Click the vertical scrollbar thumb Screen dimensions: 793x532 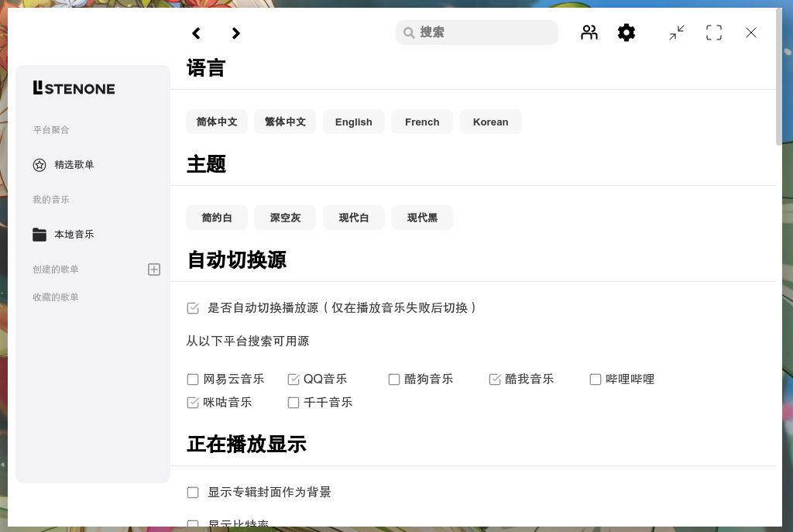(778, 77)
